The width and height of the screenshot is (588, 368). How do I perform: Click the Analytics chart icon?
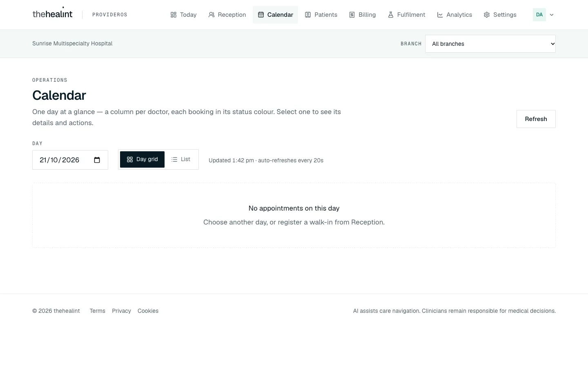pyautogui.click(x=440, y=15)
